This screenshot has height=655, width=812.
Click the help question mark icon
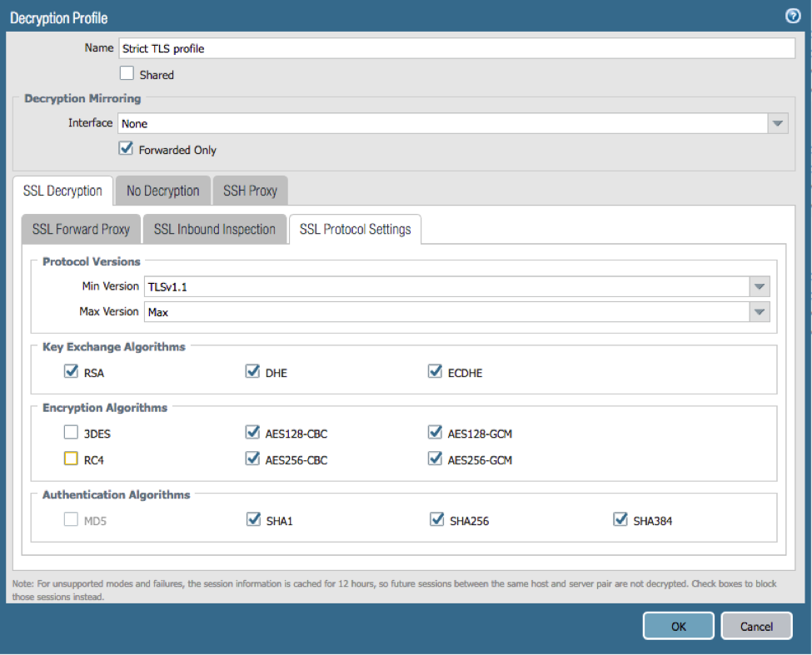(793, 16)
